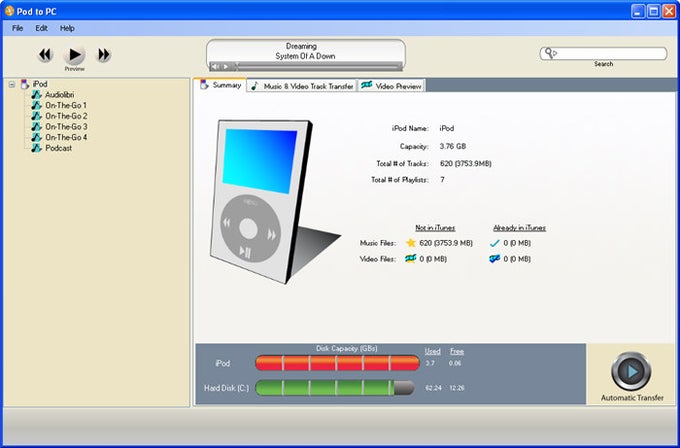The height and width of the screenshot is (448, 680).
Task: Open the Help menu
Action: (67, 28)
